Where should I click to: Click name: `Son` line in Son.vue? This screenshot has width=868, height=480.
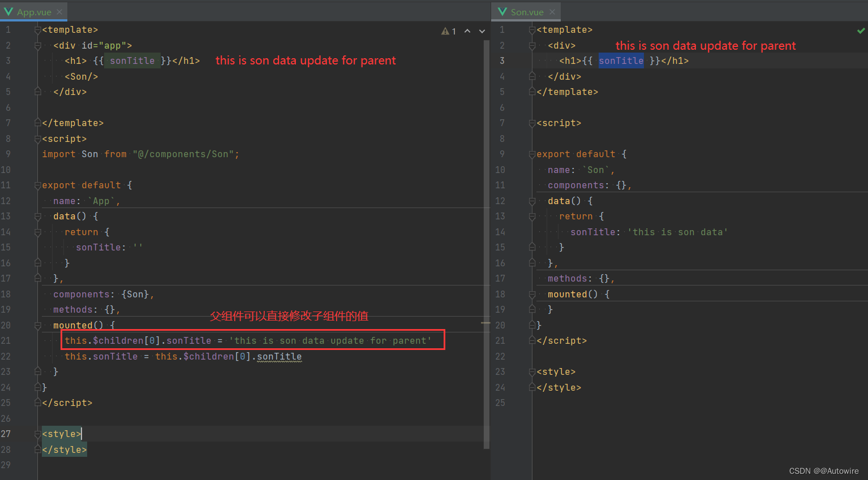tap(581, 170)
